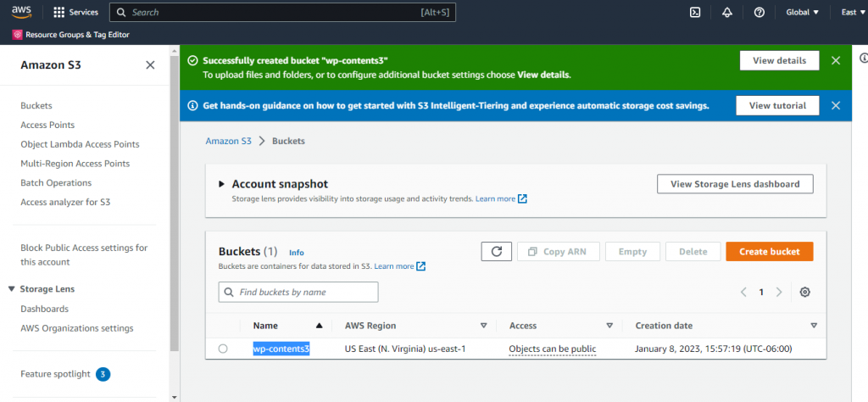The height and width of the screenshot is (402, 868).
Task: Open the help question mark icon
Action: [x=759, y=12]
